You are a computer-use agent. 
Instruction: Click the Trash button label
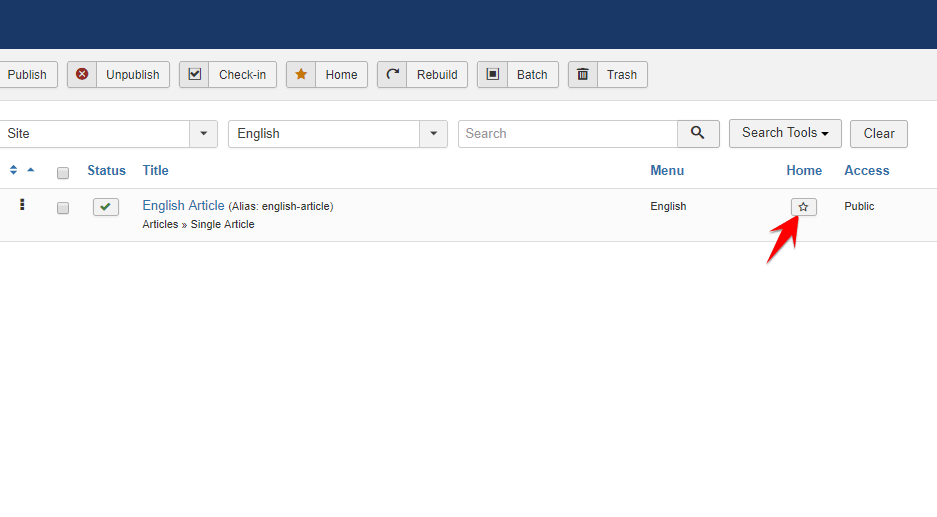[621, 75]
